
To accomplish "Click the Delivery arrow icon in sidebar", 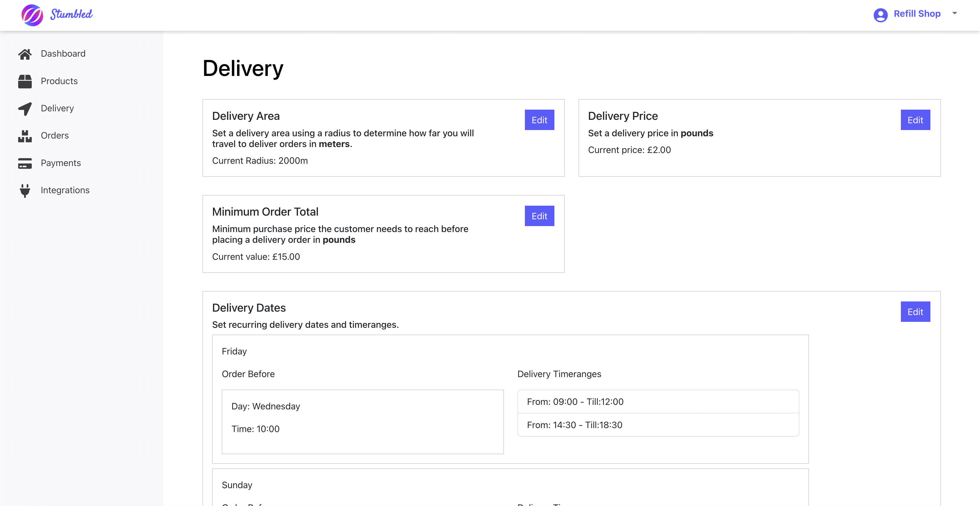I will (x=25, y=109).
